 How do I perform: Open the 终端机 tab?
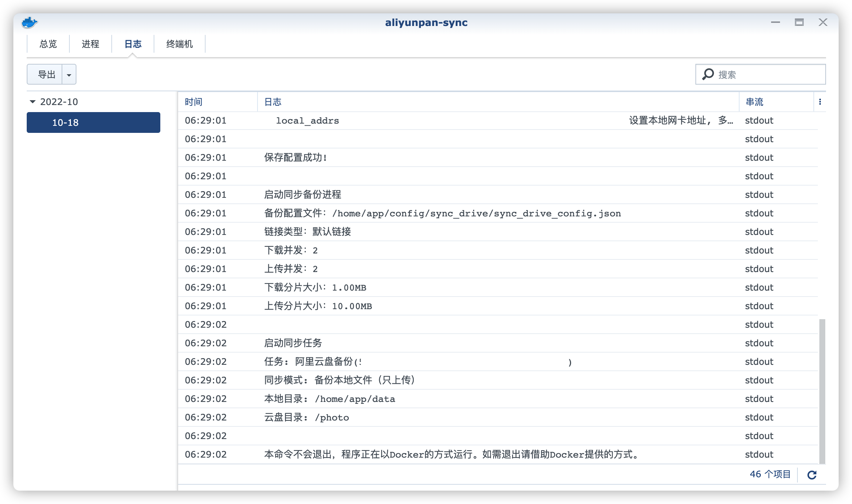click(180, 44)
